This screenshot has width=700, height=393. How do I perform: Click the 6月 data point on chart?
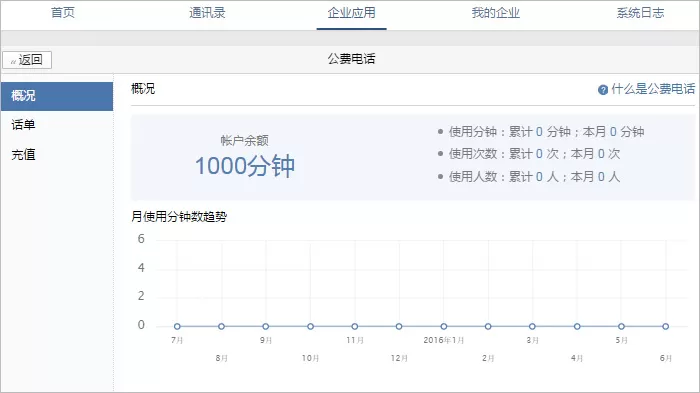click(x=666, y=326)
